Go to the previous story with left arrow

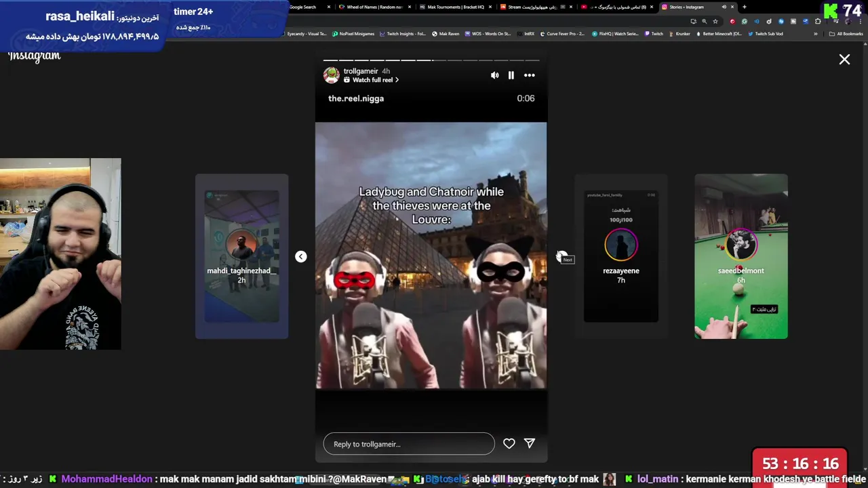tap(301, 256)
